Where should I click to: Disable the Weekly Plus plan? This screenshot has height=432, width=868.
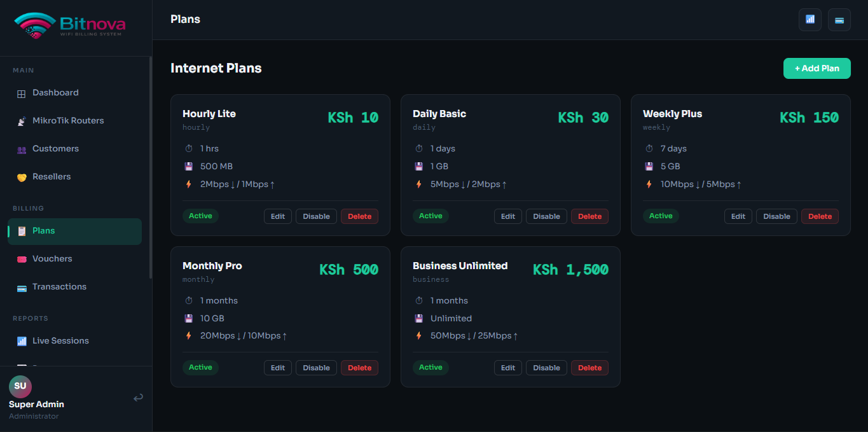point(776,216)
